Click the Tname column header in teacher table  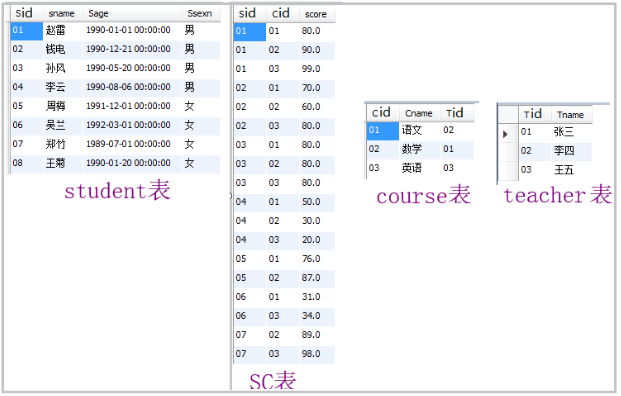(x=571, y=115)
